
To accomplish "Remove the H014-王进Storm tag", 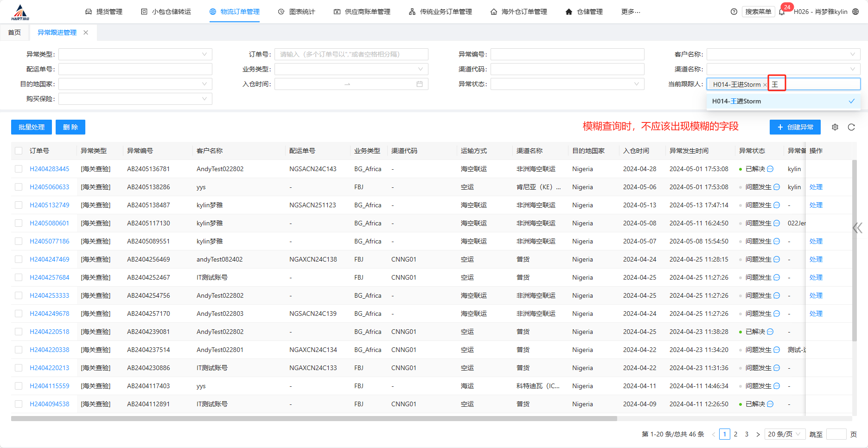I will point(765,85).
